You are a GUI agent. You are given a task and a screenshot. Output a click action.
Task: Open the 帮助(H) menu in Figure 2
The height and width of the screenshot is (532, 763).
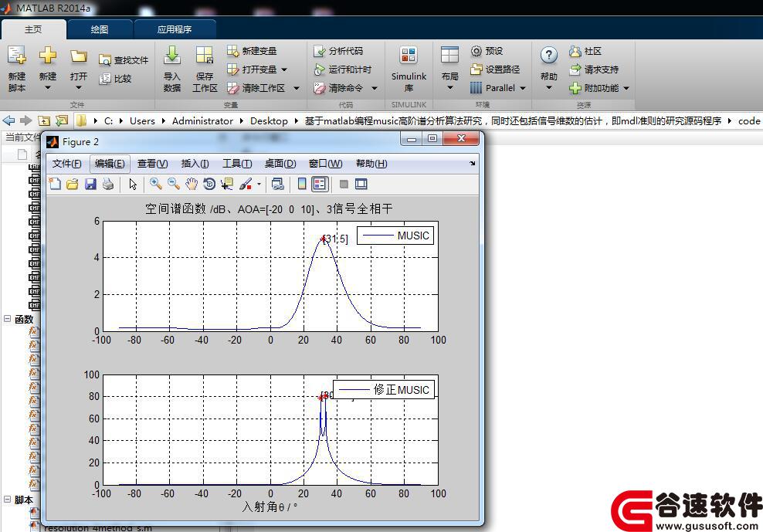[371, 164]
